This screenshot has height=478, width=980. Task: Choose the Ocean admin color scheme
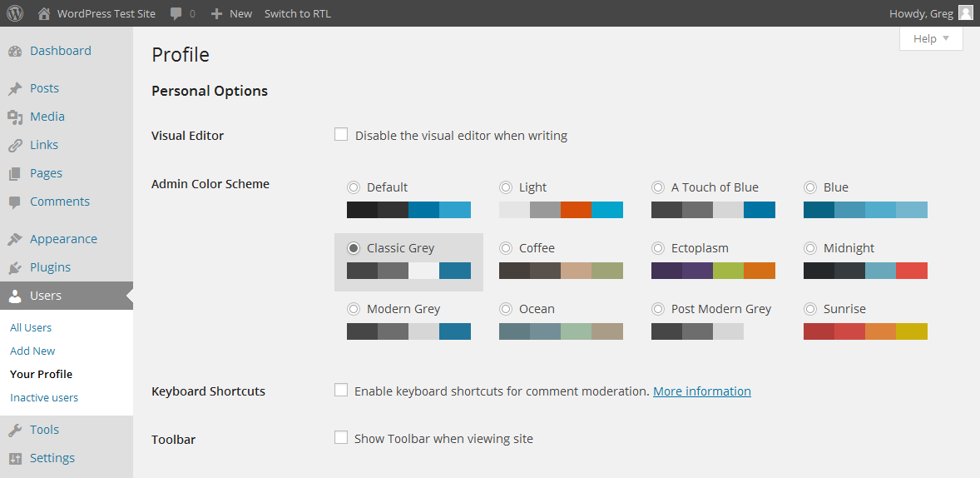[x=506, y=309]
